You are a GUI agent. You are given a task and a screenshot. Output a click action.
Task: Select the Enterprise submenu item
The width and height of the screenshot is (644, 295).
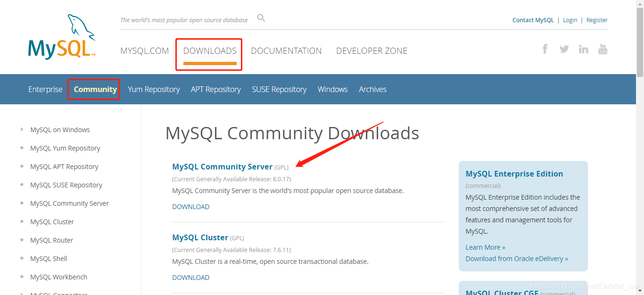45,89
